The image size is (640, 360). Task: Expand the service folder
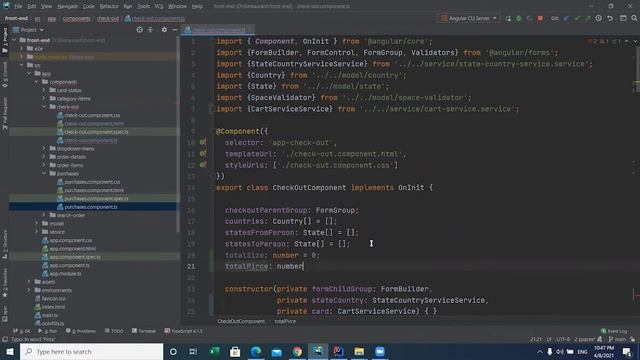pyautogui.click(x=36, y=232)
